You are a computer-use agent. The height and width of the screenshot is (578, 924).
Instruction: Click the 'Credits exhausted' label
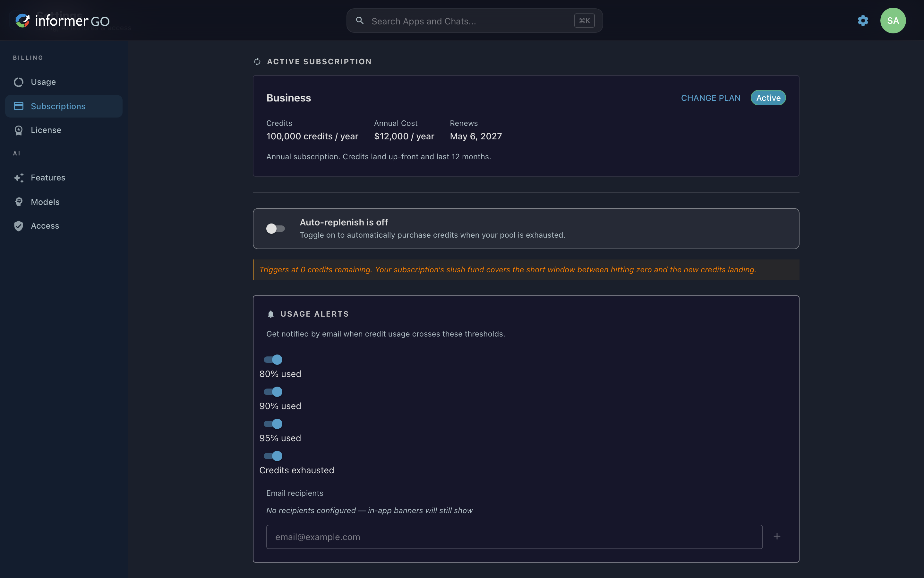(297, 470)
